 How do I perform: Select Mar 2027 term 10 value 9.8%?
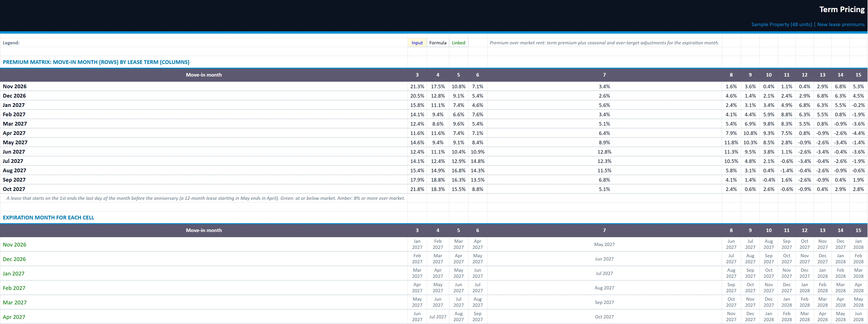point(769,124)
